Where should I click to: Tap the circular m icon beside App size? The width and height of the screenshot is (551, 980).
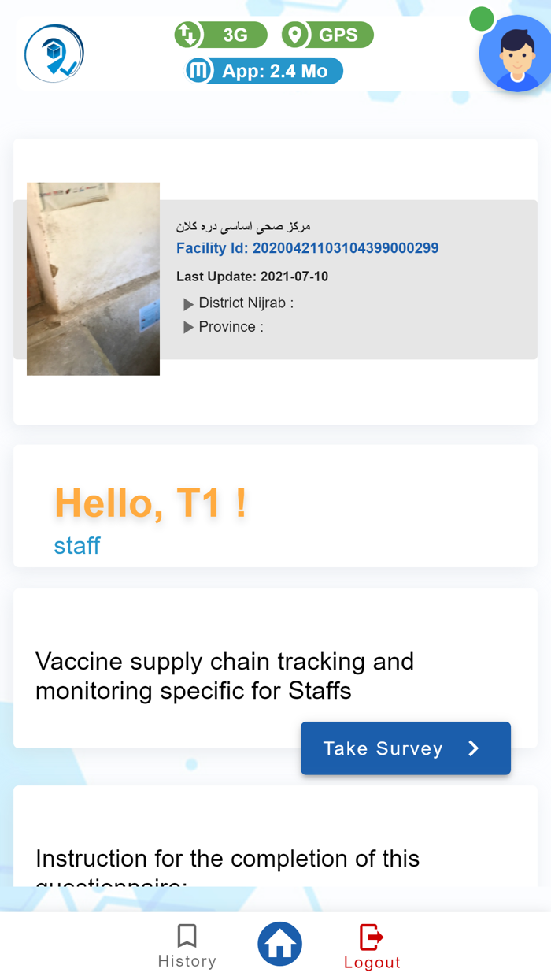(197, 70)
